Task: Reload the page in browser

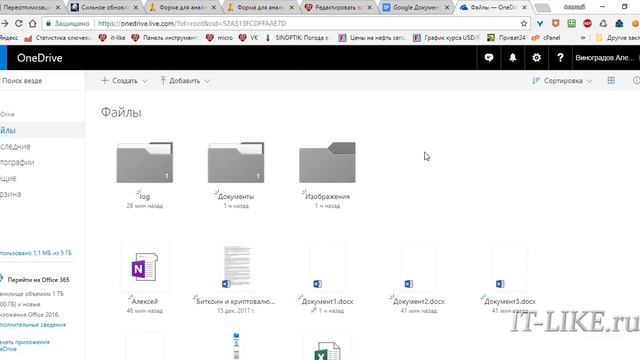Action: 18,24
